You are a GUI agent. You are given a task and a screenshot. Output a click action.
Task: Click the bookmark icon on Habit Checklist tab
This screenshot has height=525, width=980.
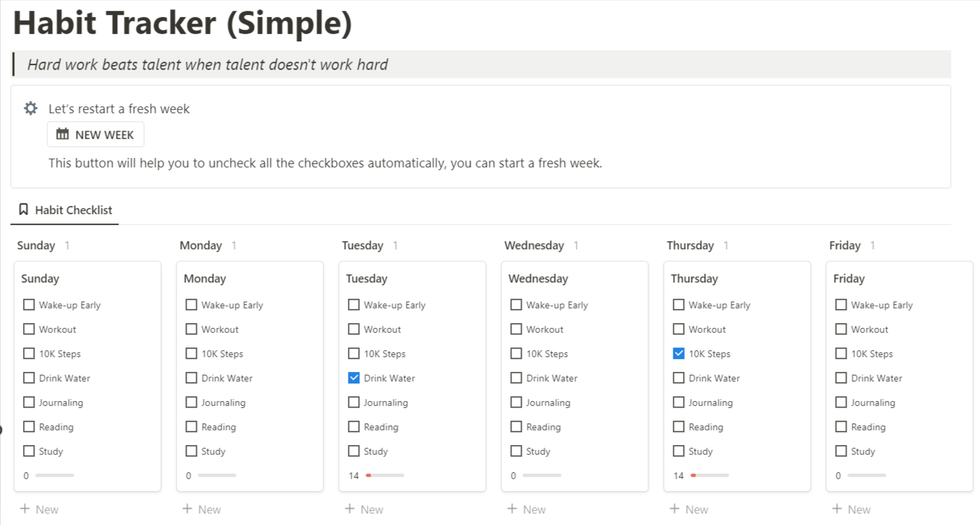coord(24,209)
